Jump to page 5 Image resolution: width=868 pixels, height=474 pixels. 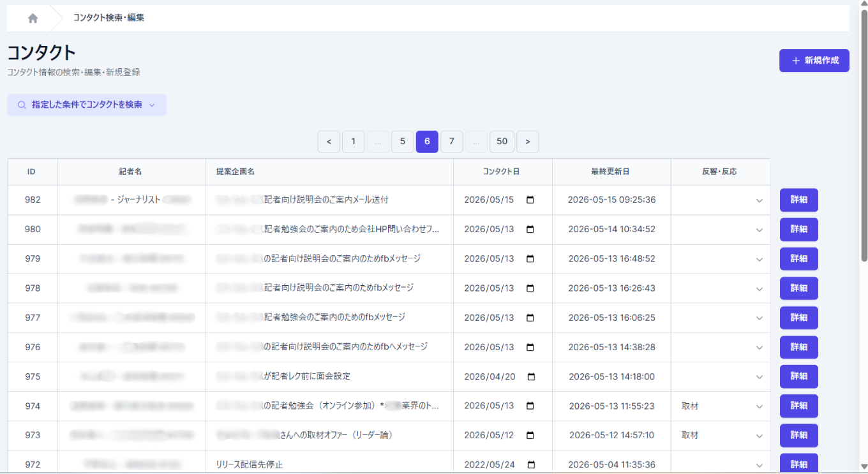point(403,142)
